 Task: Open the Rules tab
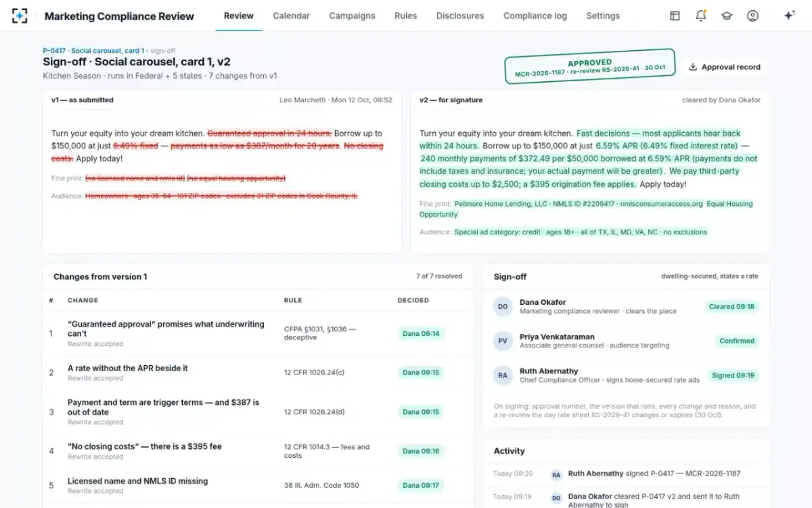coord(405,16)
